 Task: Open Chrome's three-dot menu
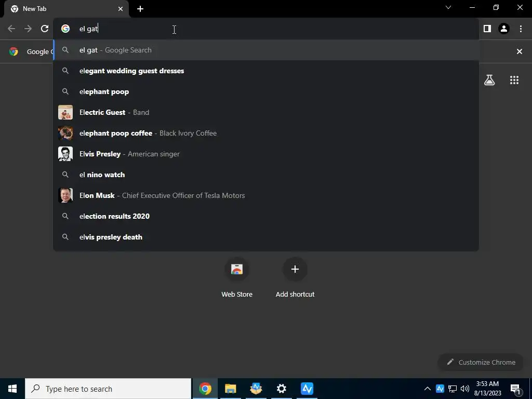click(521, 29)
